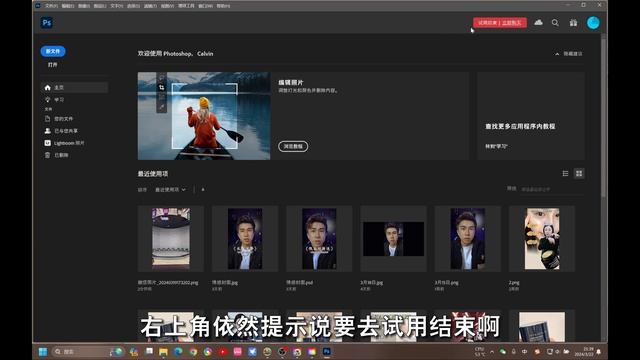Click the blue New File (新文件) button

pos(53,51)
